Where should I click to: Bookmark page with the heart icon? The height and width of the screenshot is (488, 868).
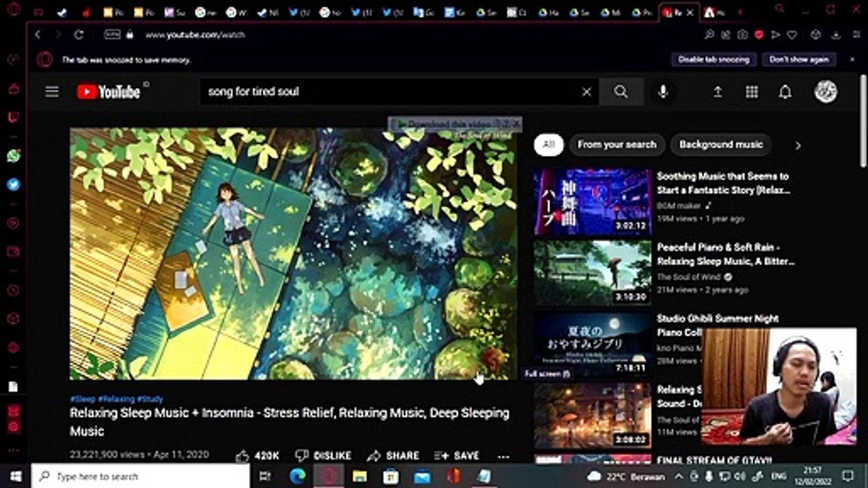click(x=791, y=35)
